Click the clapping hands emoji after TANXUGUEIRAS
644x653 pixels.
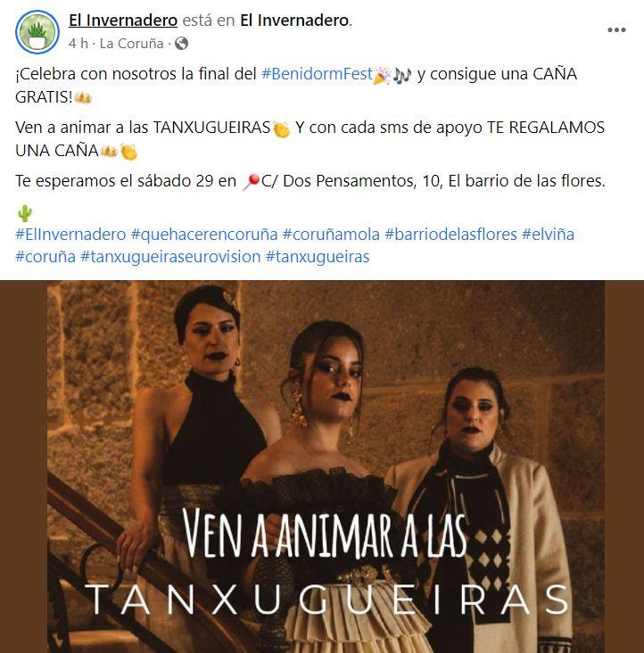point(281,128)
